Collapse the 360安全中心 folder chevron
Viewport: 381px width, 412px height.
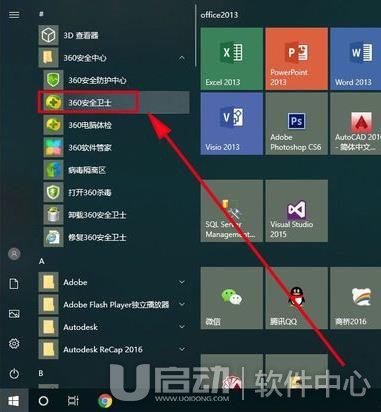pos(182,58)
